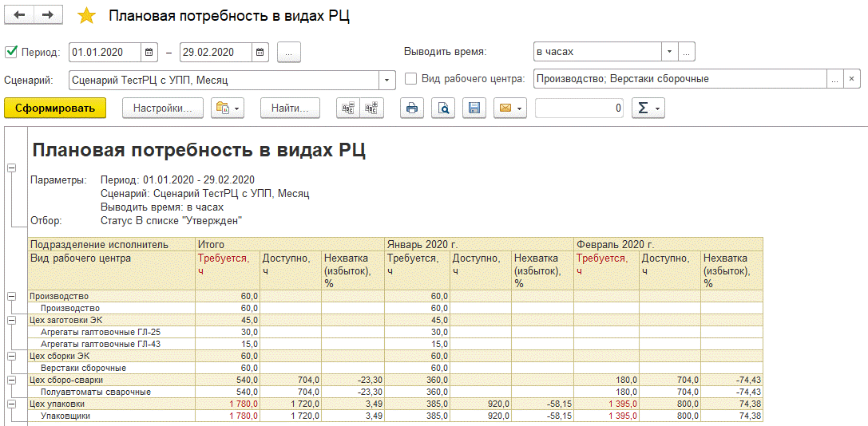Click the Найти... search button
The width and height of the screenshot is (868, 426).
click(290, 108)
